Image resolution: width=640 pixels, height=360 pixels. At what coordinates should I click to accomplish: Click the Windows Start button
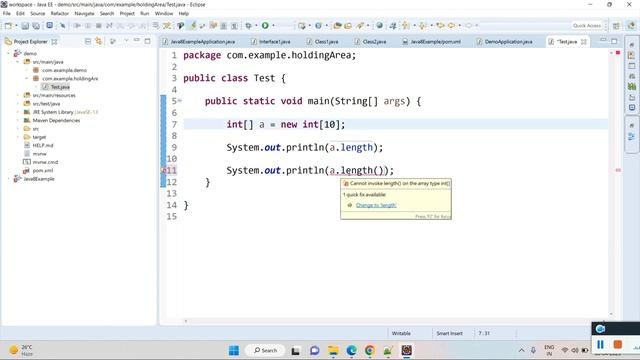coord(234,350)
